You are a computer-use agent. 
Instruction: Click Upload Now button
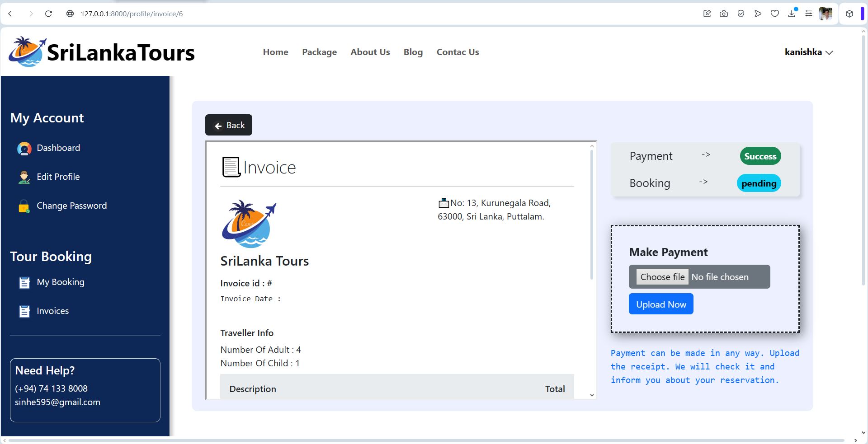click(x=661, y=304)
